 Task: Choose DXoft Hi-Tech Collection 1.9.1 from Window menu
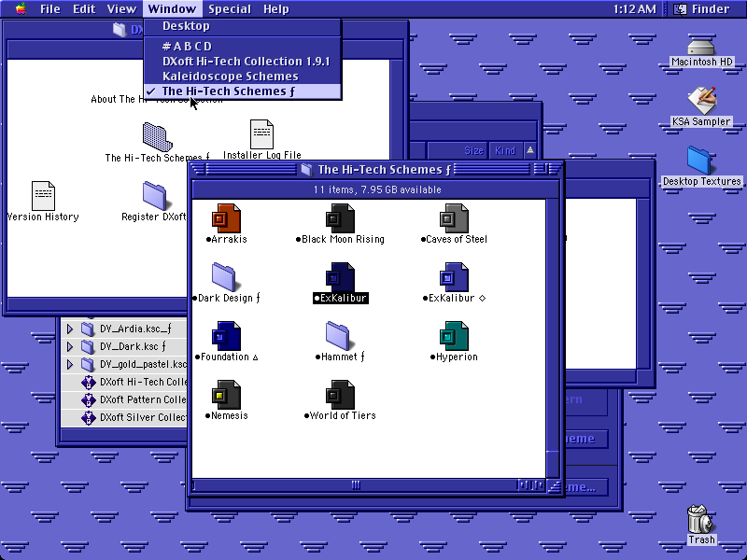pyautogui.click(x=243, y=62)
